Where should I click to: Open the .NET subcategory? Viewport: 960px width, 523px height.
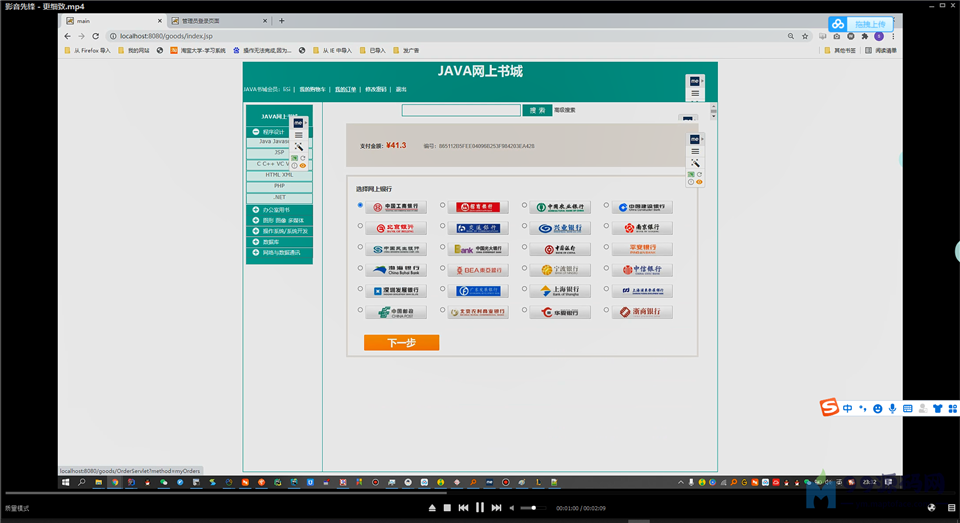click(x=279, y=197)
